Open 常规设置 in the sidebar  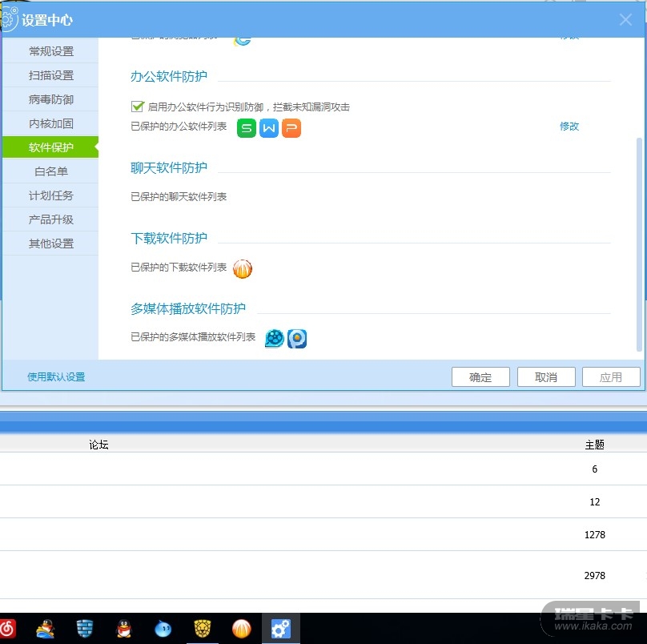pyautogui.click(x=50, y=51)
